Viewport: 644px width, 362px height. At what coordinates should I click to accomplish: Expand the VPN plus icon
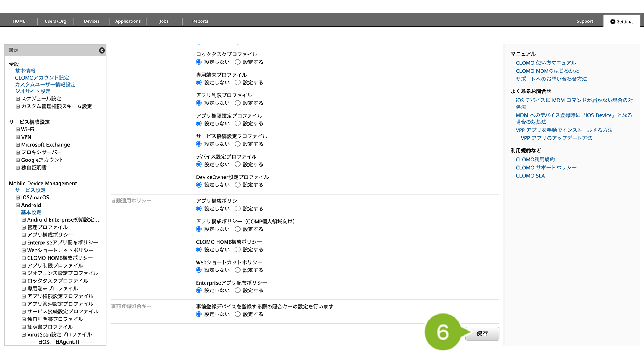(x=18, y=137)
